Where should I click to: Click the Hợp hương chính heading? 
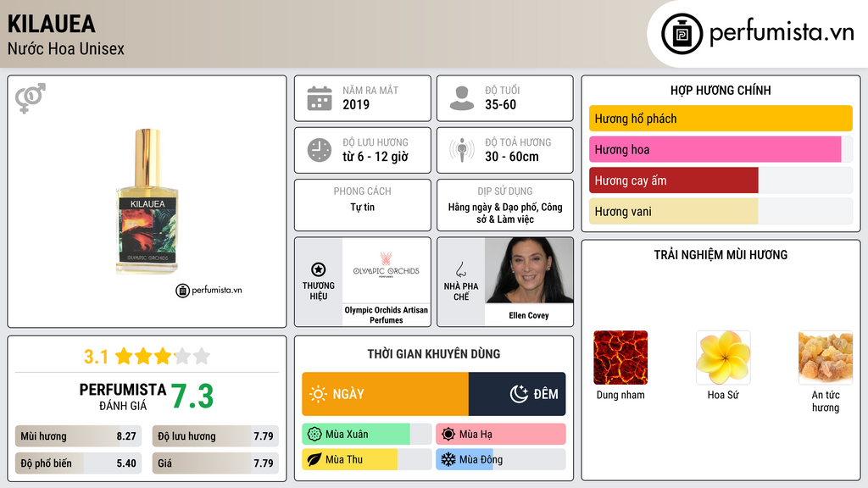pyautogui.click(x=721, y=90)
